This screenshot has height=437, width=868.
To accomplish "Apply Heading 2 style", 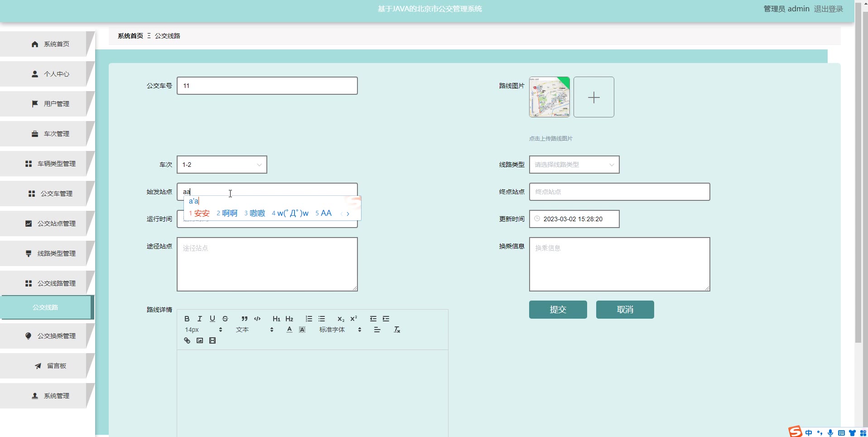I will (289, 319).
